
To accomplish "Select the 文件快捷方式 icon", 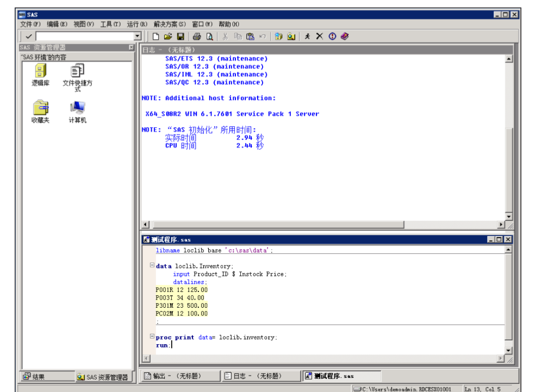I will (78, 78).
